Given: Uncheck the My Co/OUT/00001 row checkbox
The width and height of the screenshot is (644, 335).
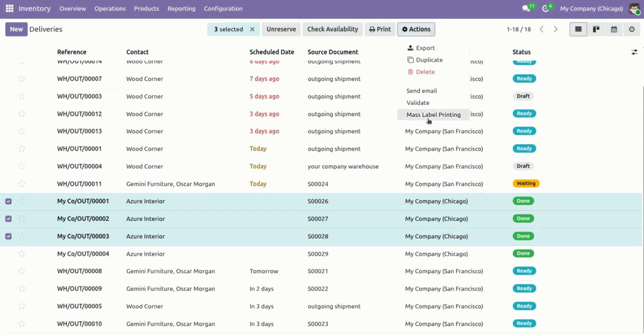Looking at the screenshot, I should [x=8, y=201].
